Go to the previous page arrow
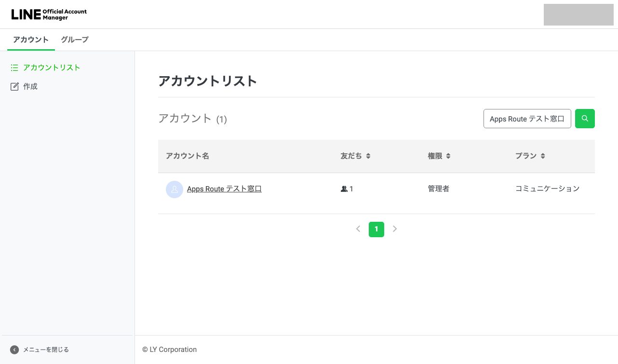 (x=358, y=229)
